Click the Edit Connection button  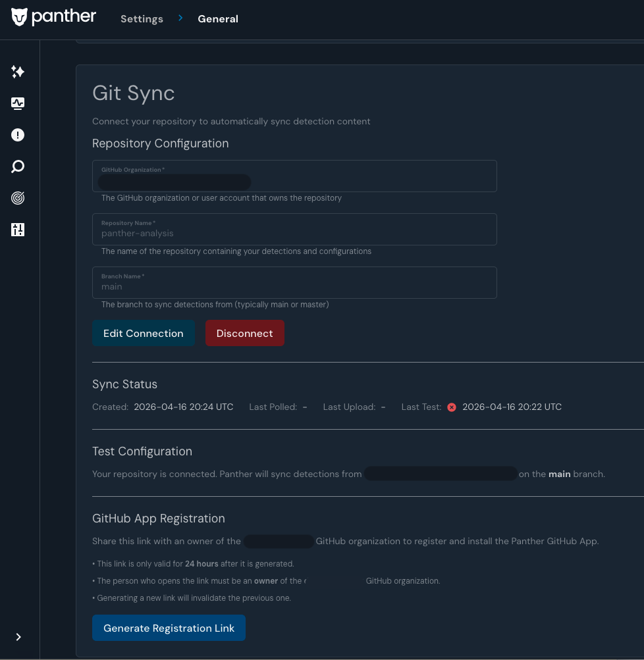click(143, 334)
